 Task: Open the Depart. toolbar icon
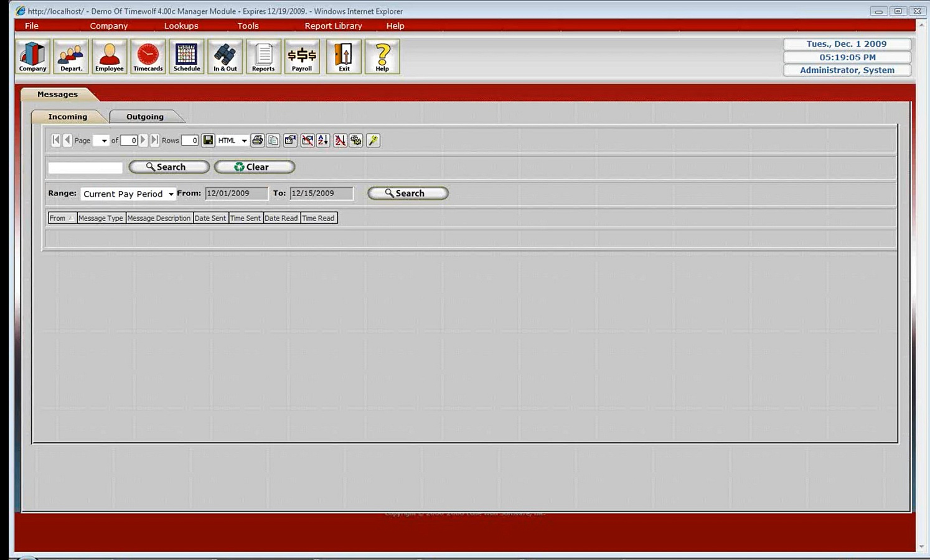click(x=71, y=57)
